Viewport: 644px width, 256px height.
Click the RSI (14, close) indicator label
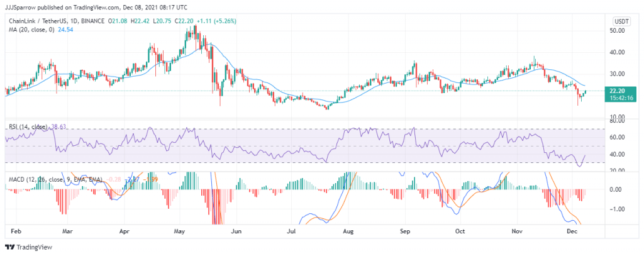[27, 126]
